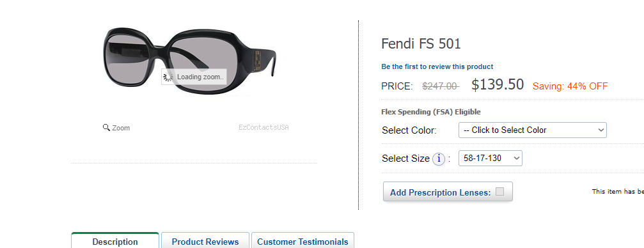The height and width of the screenshot is (248, 644).
Task: Click the Fendi FS 501 product title
Action: [x=421, y=43]
